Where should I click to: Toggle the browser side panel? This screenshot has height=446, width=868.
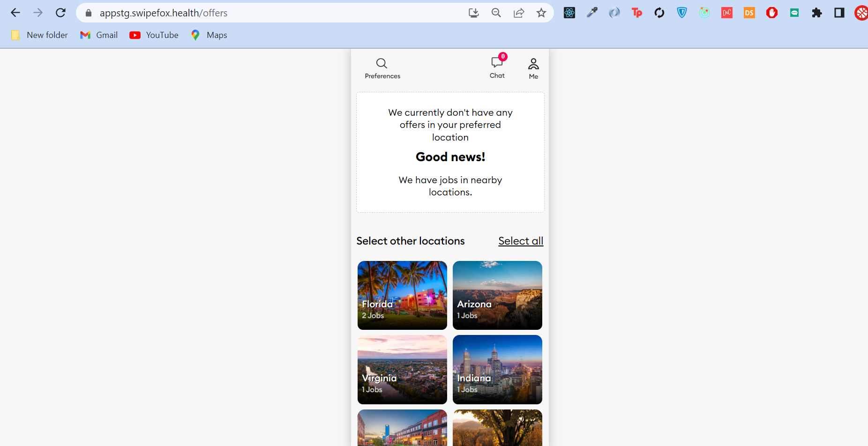click(839, 13)
